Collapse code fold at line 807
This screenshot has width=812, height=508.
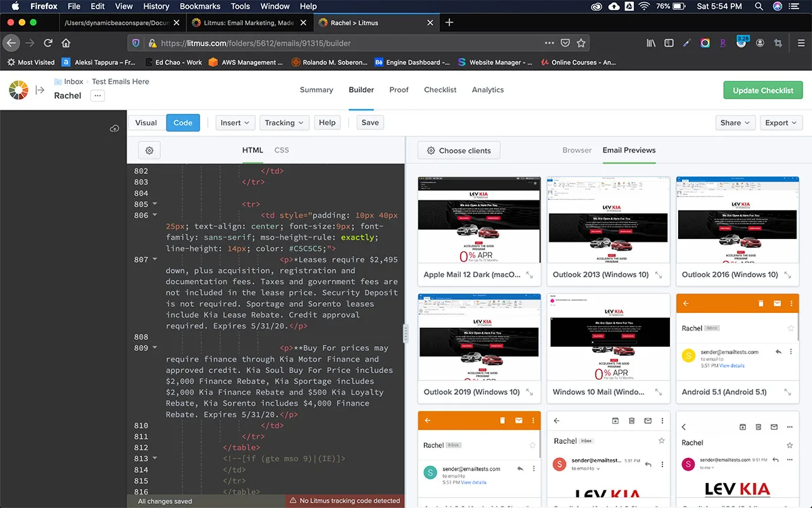coord(155,259)
